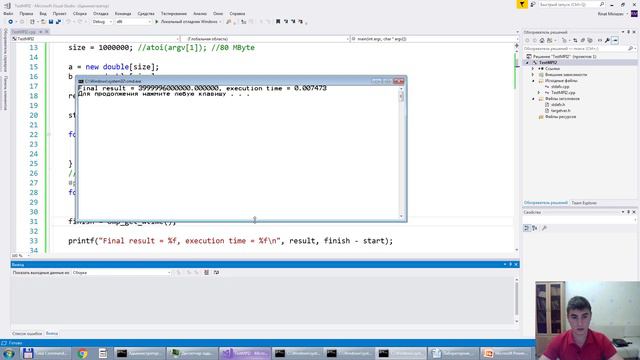Collapse the Исходные файлы folder
Screen dimensions: 640x360
point(533,81)
